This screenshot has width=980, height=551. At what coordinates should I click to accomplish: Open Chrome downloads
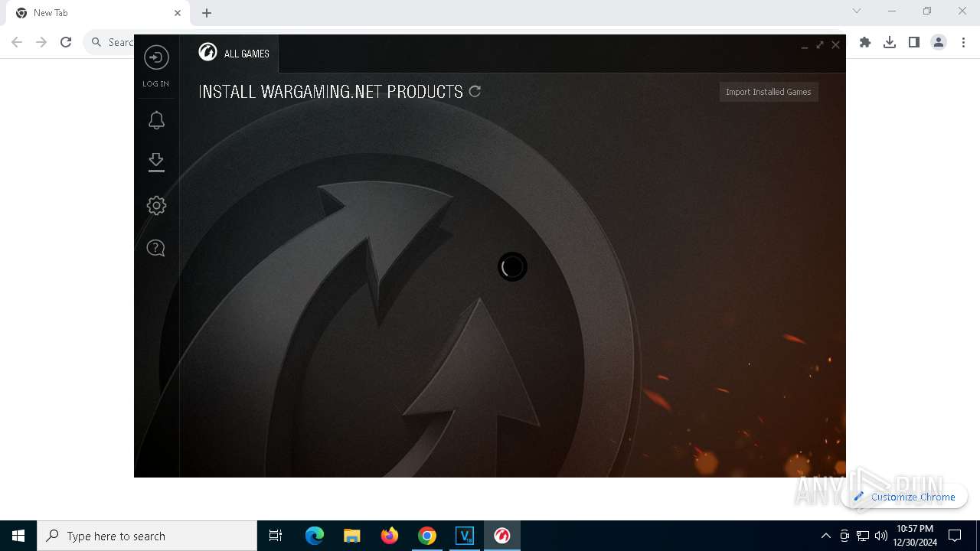(890, 42)
